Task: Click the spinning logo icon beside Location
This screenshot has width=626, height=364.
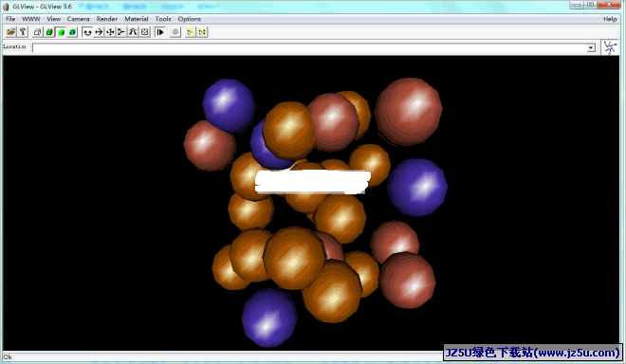Action: [x=610, y=48]
